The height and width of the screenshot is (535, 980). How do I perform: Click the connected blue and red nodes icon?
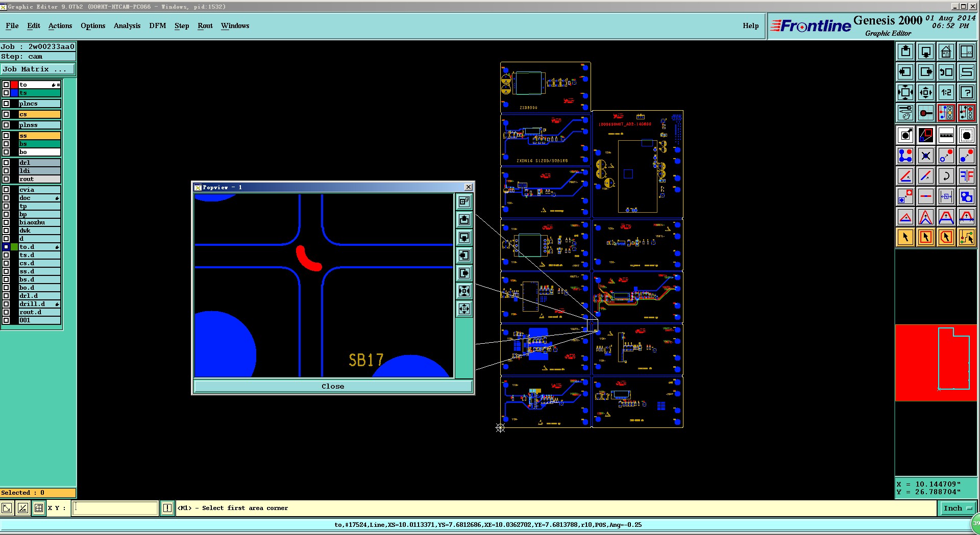tap(905, 156)
